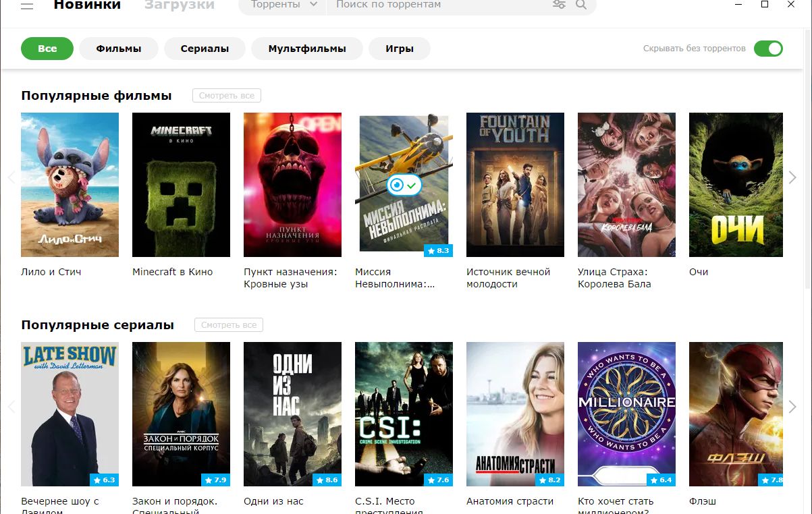Select the Сериалы category filter
This screenshot has width=812, height=514.
point(205,49)
